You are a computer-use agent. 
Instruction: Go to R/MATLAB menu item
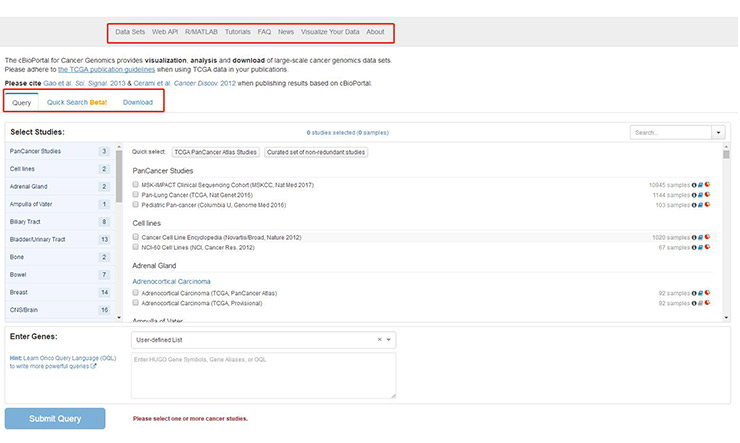coord(201,32)
